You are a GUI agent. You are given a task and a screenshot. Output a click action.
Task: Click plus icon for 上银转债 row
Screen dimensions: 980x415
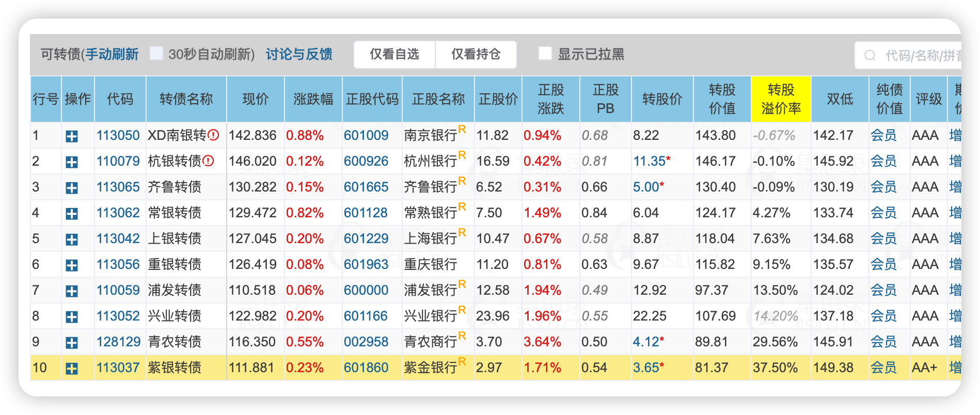[72, 240]
